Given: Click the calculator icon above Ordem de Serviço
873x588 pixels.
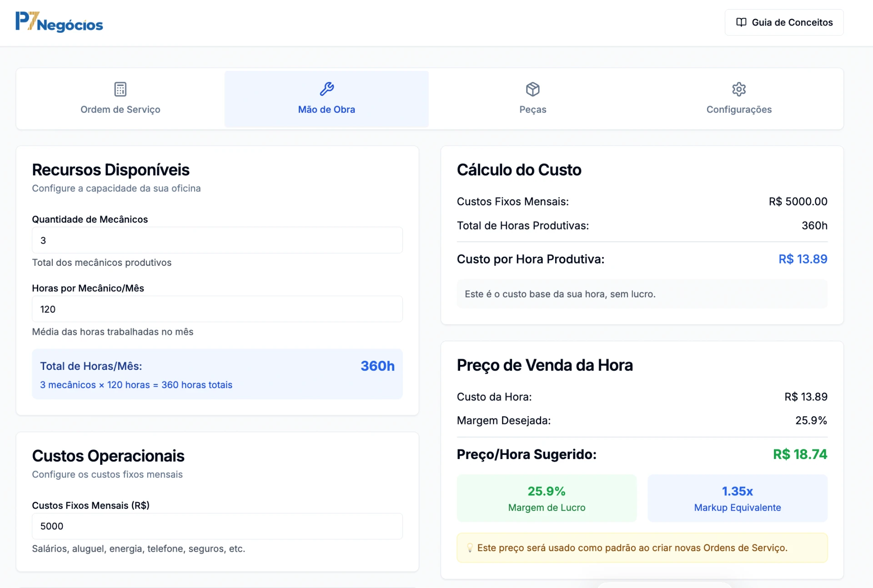Looking at the screenshot, I should (120, 89).
